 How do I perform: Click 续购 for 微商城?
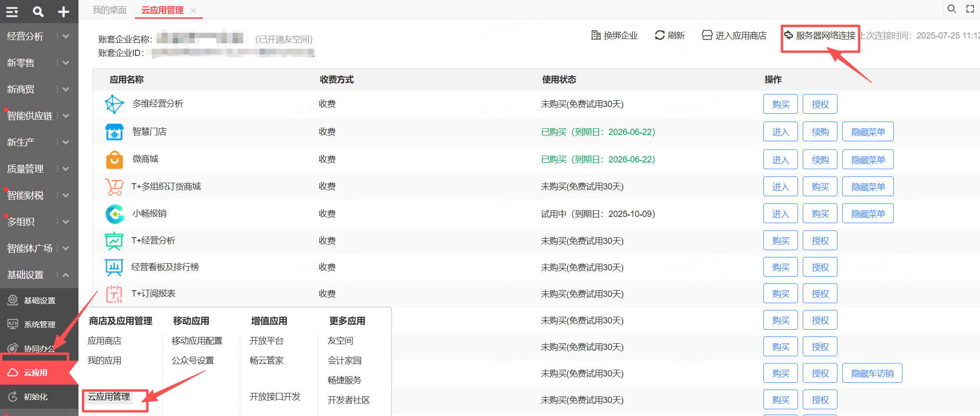point(820,160)
